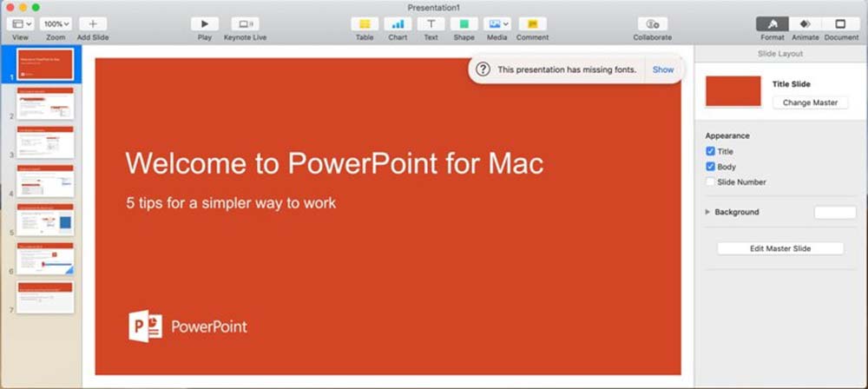Switch to the Document inspector
Screen dimensions: 868x389
841,23
